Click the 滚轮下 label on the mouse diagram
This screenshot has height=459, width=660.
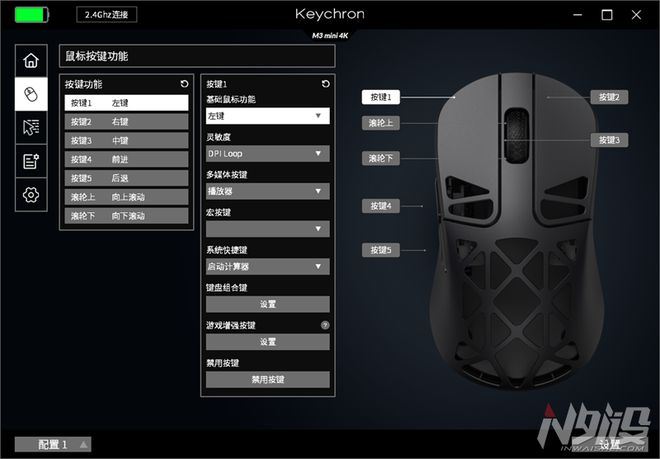pyautogui.click(x=381, y=158)
